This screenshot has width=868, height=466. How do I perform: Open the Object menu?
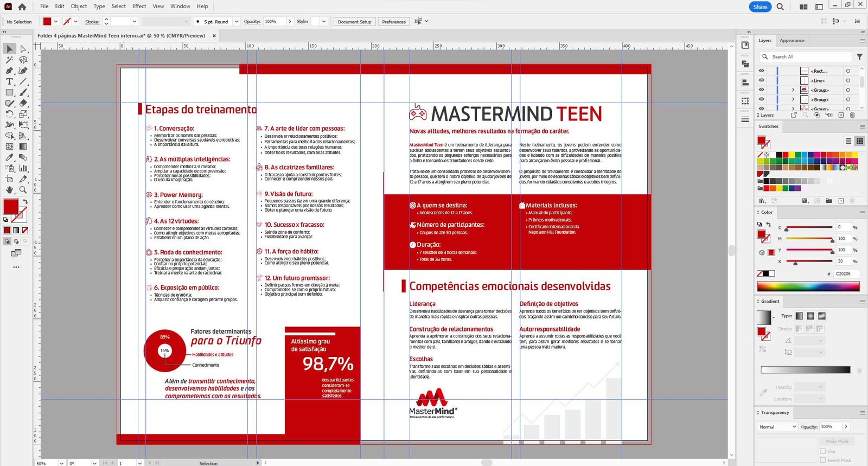pyautogui.click(x=79, y=7)
